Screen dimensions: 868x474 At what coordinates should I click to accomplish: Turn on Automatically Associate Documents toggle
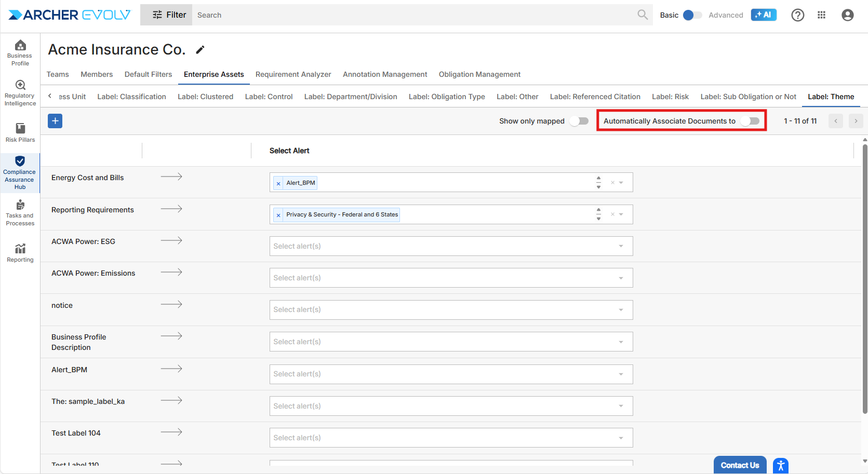(750, 121)
